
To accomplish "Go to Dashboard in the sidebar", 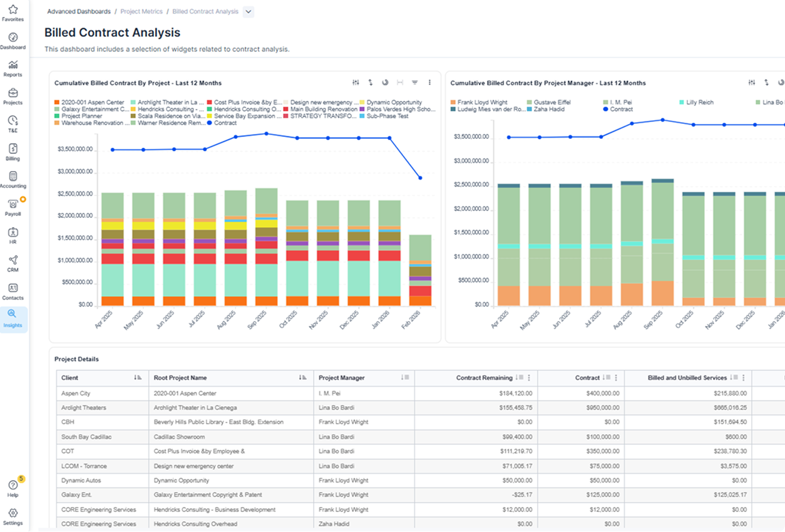I will click(13, 41).
